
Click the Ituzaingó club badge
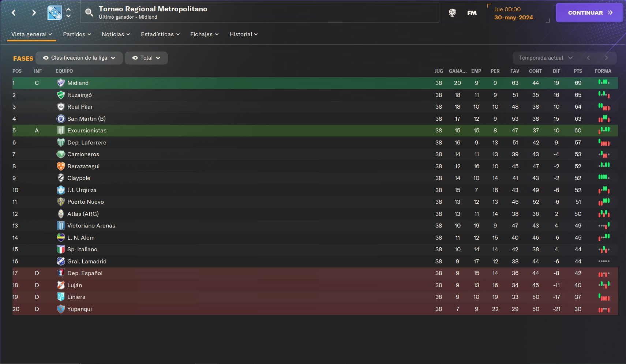coord(61,95)
